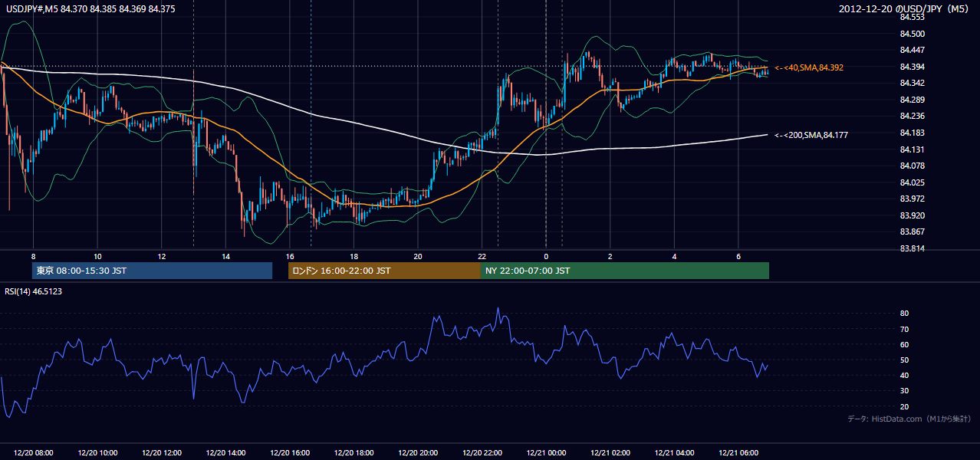The width and height of the screenshot is (980, 460).
Task: Click the 12/21 02:00 bottom time label
Action: point(610,453)
